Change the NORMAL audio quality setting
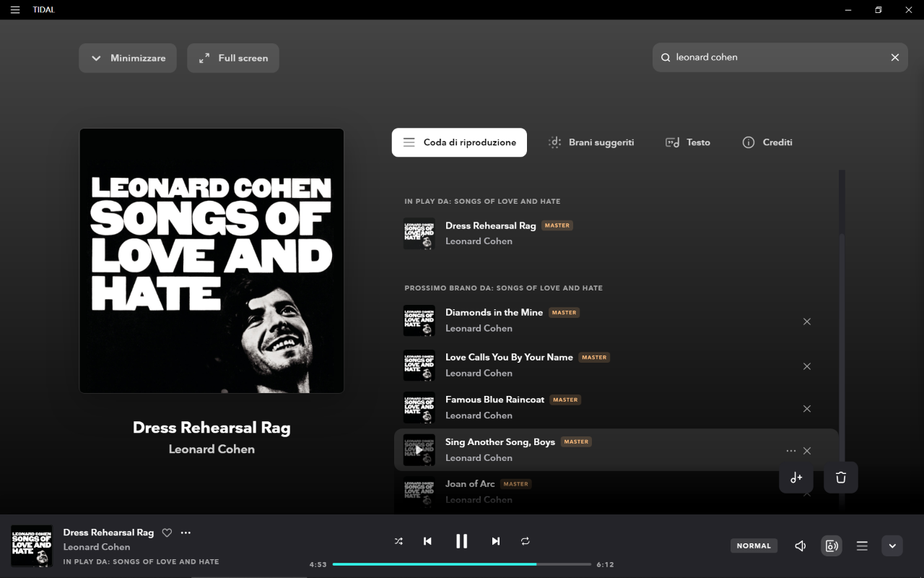The height and width of the screenshot is (578, 924). point(754,545)
